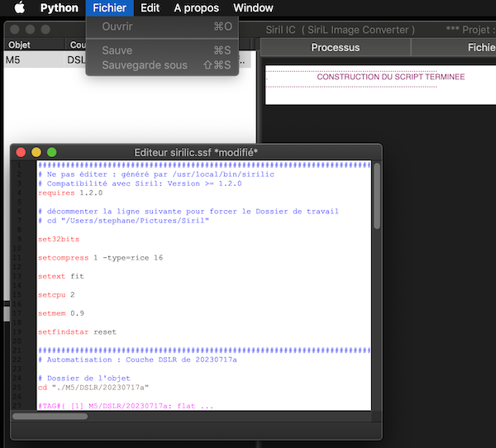496x448 pixels.
Task: Click the 'setmem 0.9' line
Action: [61, 313]
